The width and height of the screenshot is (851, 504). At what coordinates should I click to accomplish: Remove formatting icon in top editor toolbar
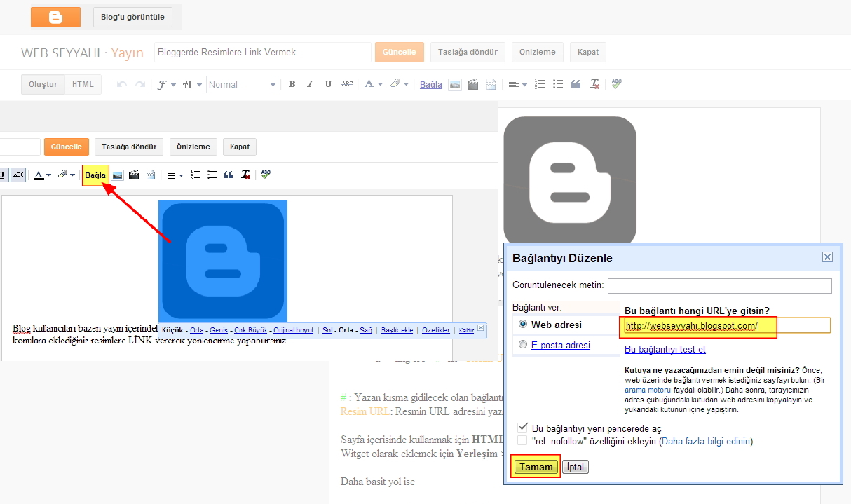click(594, 84)
